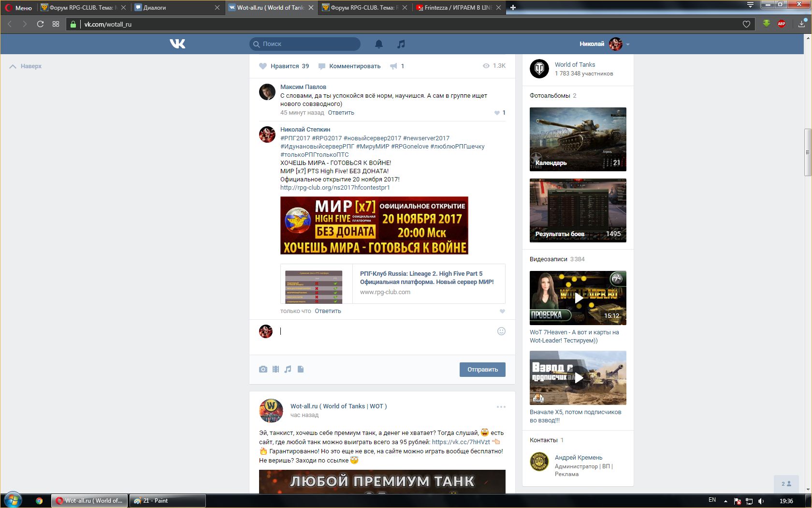
Task: Open the Календарь photo album thumbnail
Action: [578, 139]
